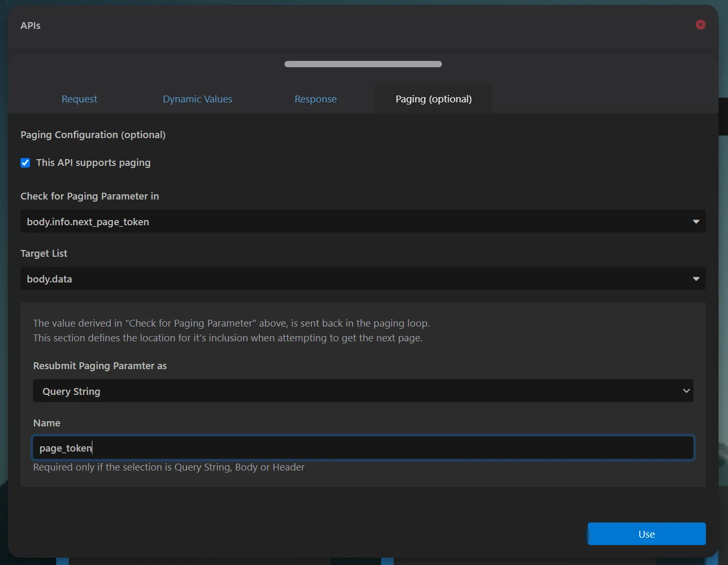
Task: Click the 'APIs' dialog title
Action: pos(30,26)
